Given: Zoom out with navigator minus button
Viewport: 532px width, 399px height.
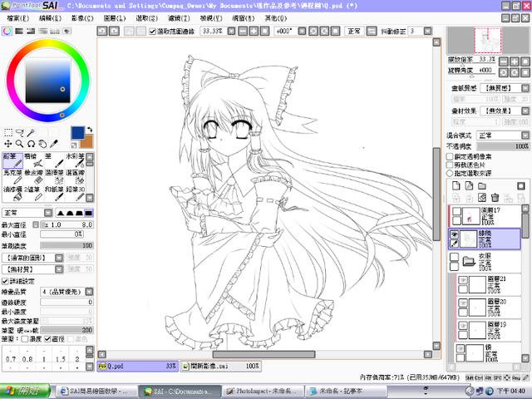Looking at the screenshot, I should pyautogui.click(x=504, y=62).
